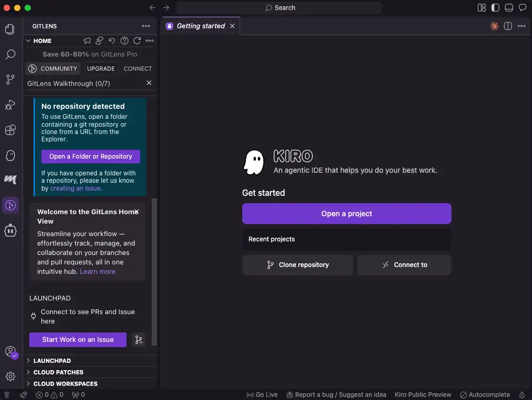The width and height of the screenshot is (532, 400).
Task: Click the Open a project button
Action: (x=346, y=214)
